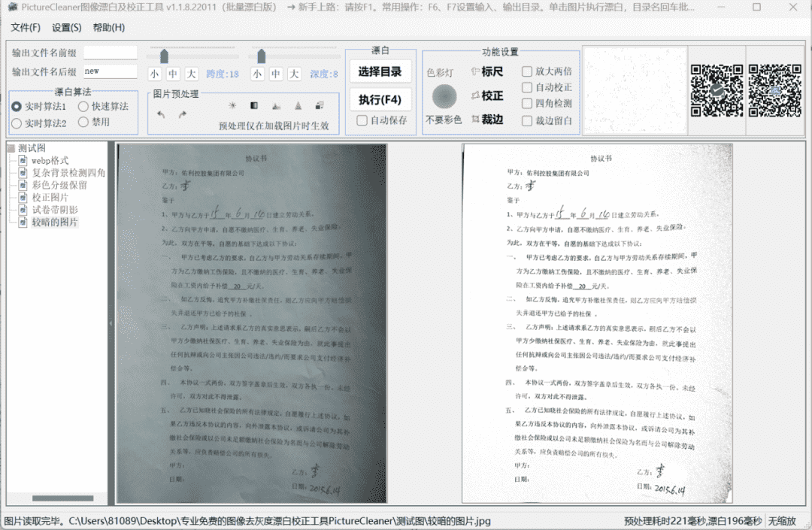Select the webp格式 file in tree
Viewport: 812px width, 530px height.
click(x=49, y=160)
